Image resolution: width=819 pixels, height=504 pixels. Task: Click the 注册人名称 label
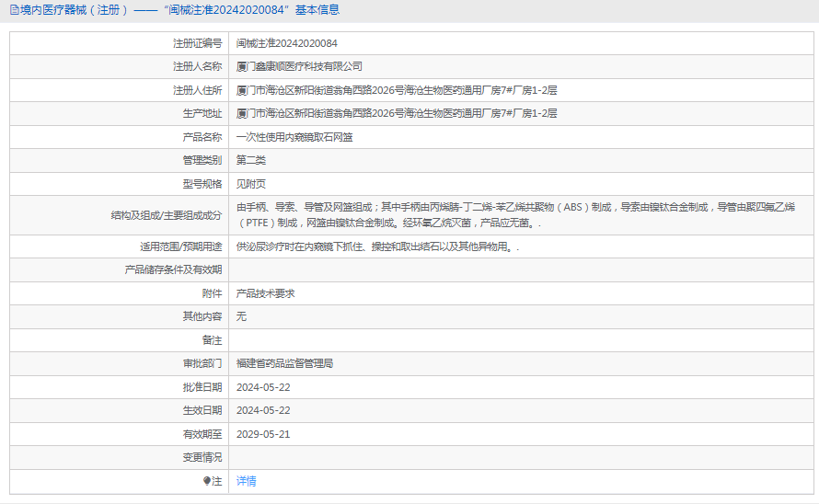tap(198, 66)
